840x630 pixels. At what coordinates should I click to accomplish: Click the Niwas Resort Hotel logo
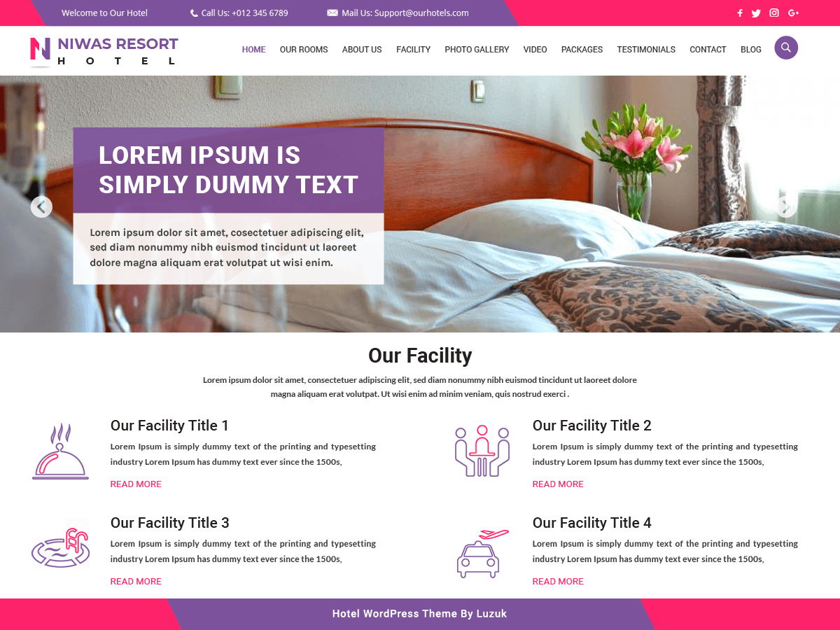(104, 51)
